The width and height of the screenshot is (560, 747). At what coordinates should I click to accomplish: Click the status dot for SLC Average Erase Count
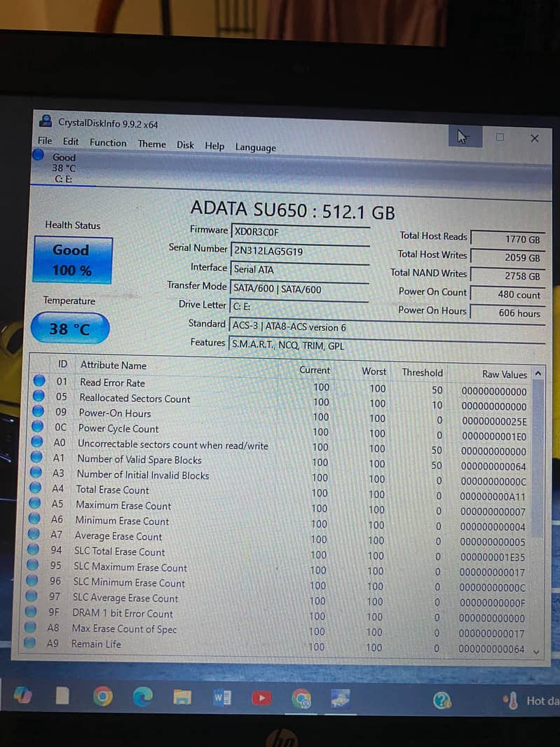(x=32, y=596)
